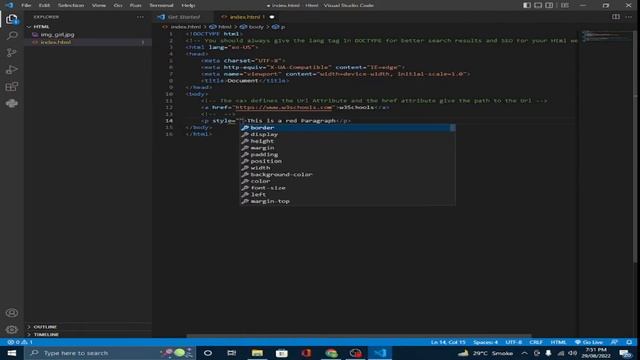Select index.html in Explorer tree
The width and height of the screenshot is (640, 360).
(56, 42)
